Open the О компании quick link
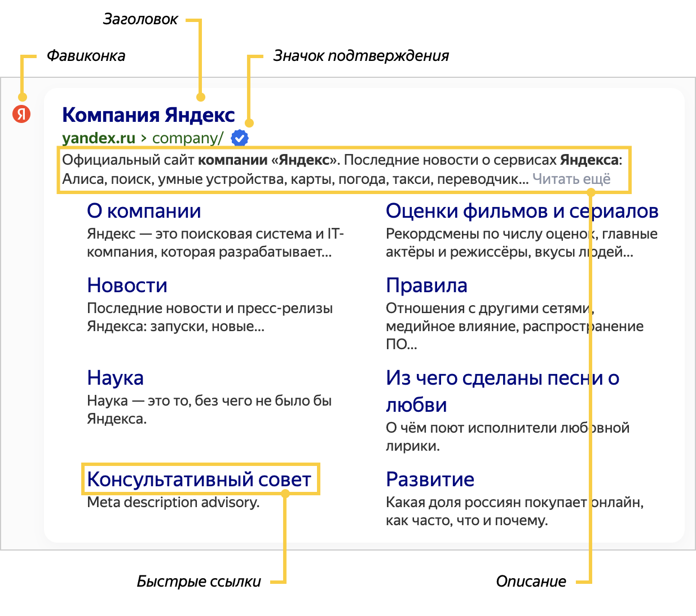The width and height of the screenshot is (696, 616). point(144,211)
